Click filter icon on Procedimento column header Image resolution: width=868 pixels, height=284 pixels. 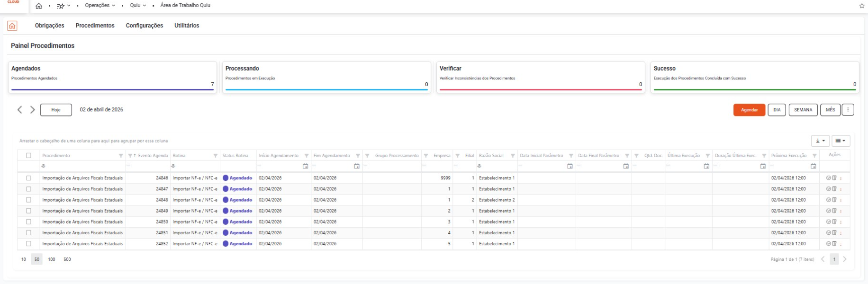[x=121, y=156]
